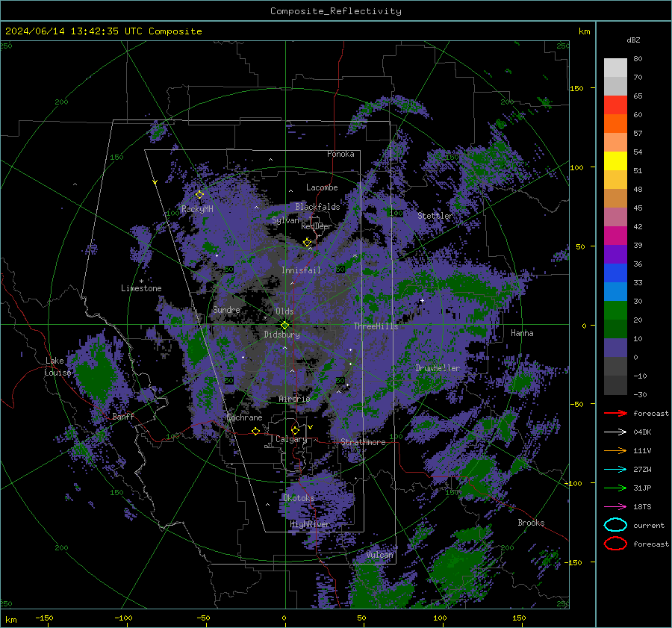Click the RedDeer map label
This screenshot has width=672, height=628.
317,226
